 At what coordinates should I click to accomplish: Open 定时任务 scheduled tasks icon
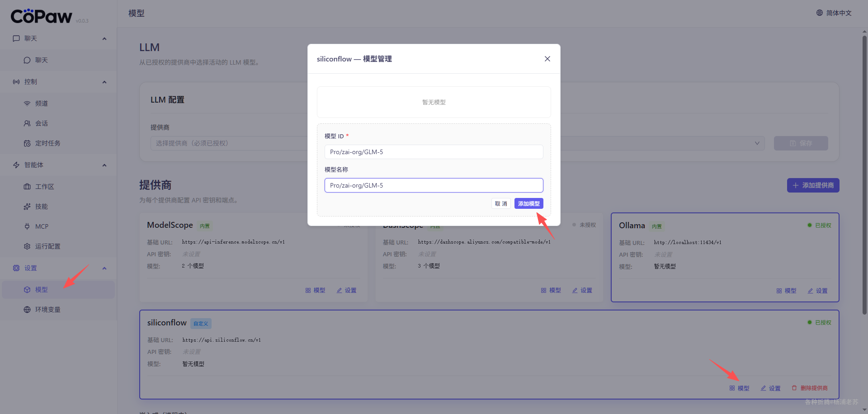pos(27,143)
